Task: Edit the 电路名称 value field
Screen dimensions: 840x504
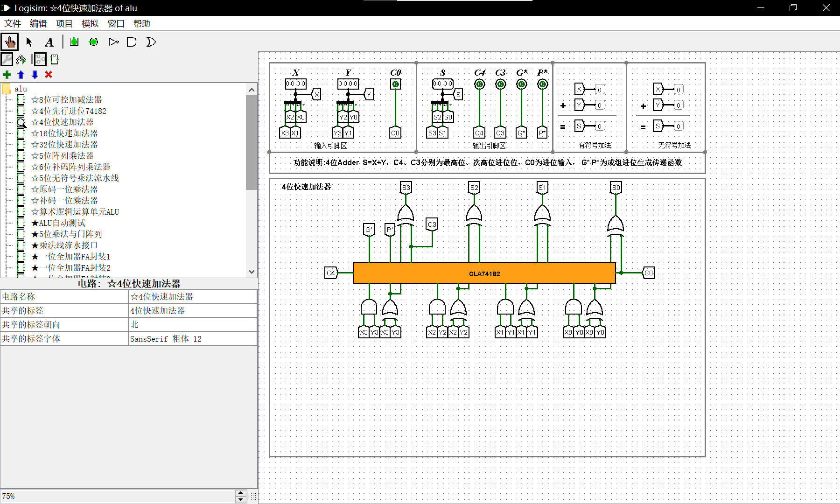Action: point(193,297)
